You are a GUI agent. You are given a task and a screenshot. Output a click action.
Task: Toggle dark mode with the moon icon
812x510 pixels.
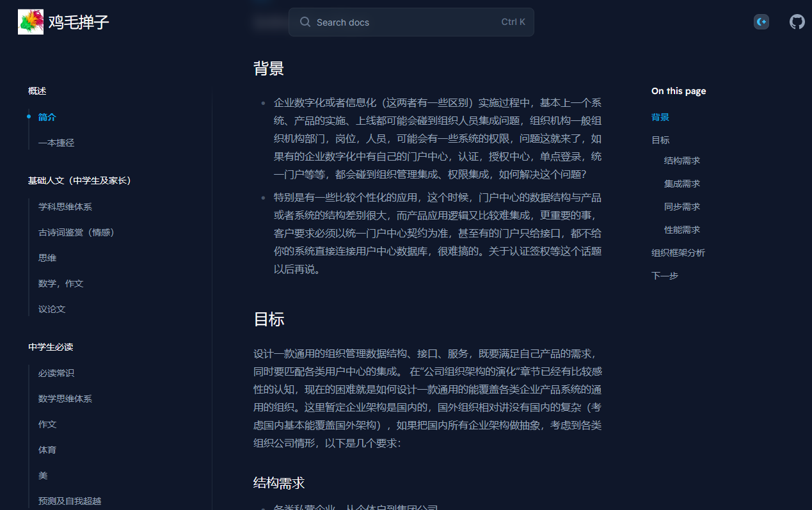[x=761, y=21]
